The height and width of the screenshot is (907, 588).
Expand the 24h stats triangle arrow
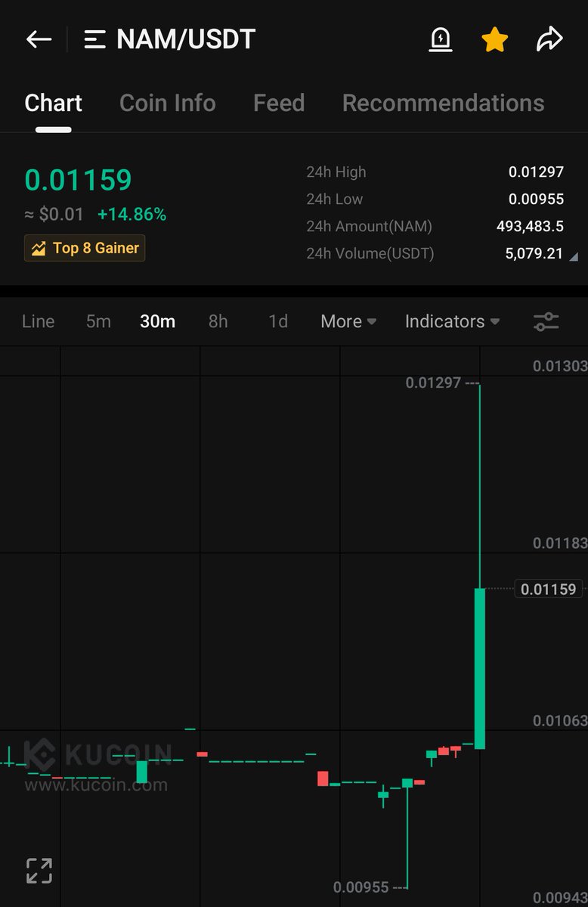(x=573, y=257)
